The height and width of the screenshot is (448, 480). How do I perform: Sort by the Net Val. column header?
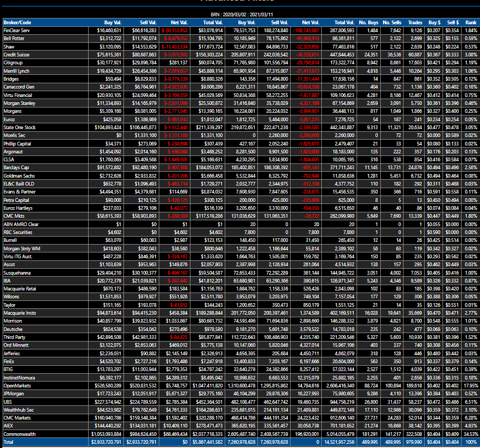coord(177,23)
